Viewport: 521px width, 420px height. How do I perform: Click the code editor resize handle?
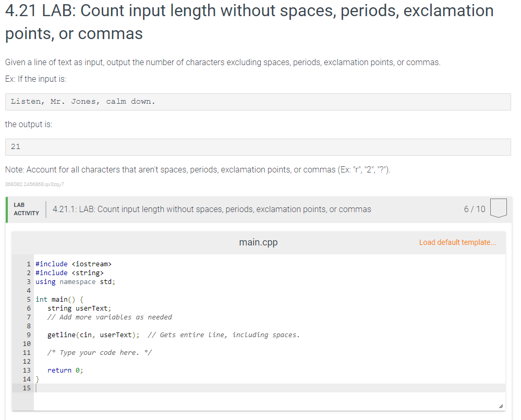[501, 406]
